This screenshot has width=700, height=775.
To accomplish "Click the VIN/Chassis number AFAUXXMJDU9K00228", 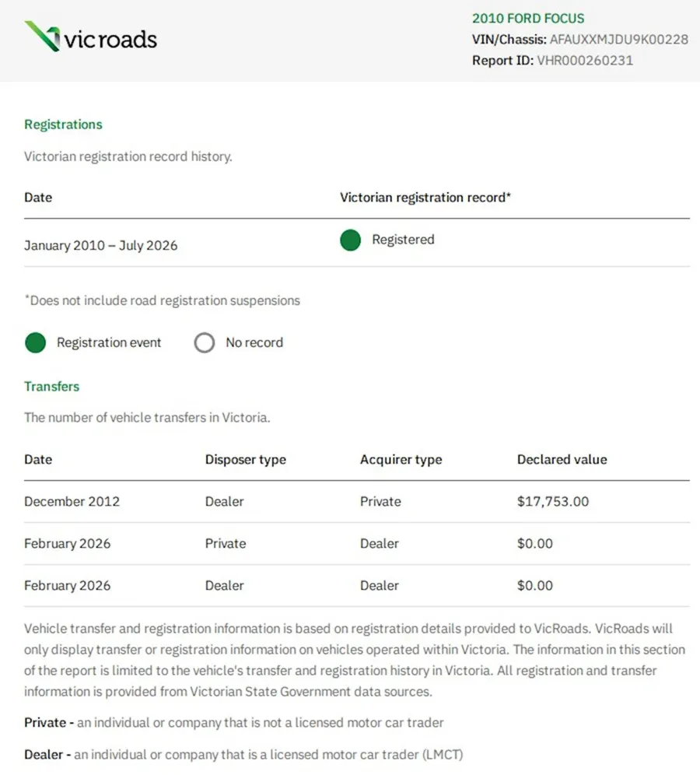I will click(x=619, y=40).
